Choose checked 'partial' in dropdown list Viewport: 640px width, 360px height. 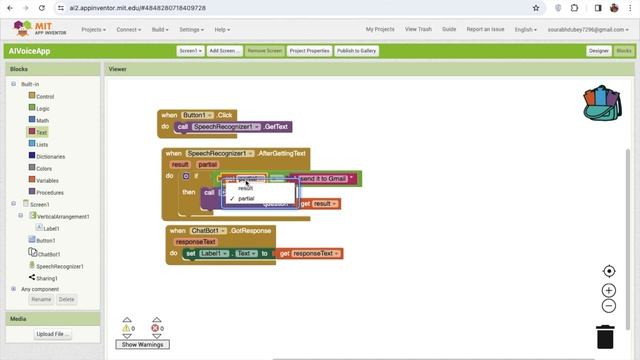click(246, 198)
